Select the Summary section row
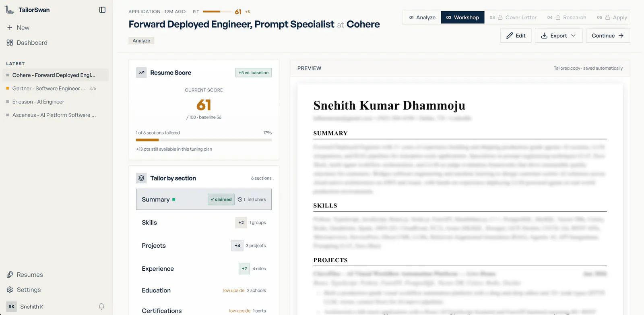 (x=204, y=199)
